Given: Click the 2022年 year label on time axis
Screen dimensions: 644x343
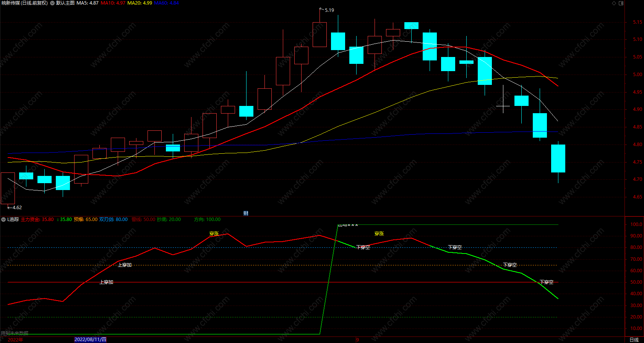Looking at the screenshot, I should (x=15, y=340).
